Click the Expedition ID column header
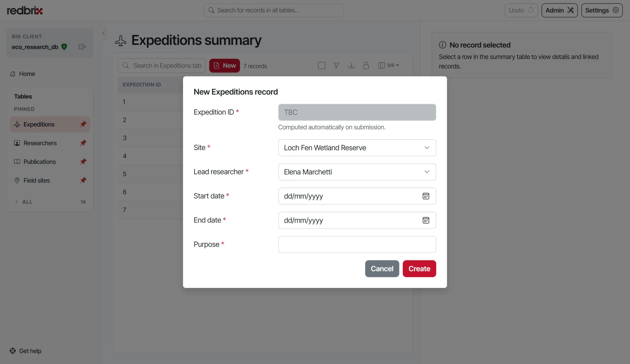 coord(142,85)
